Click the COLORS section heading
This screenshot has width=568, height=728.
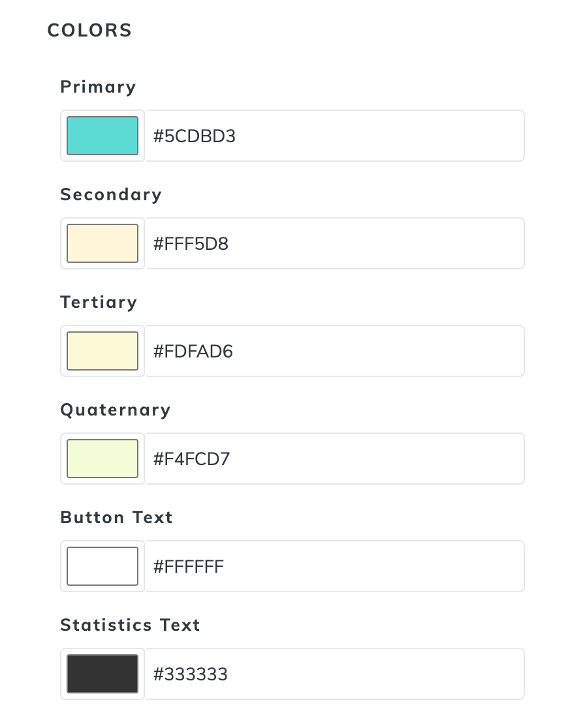tap(89, 31)
